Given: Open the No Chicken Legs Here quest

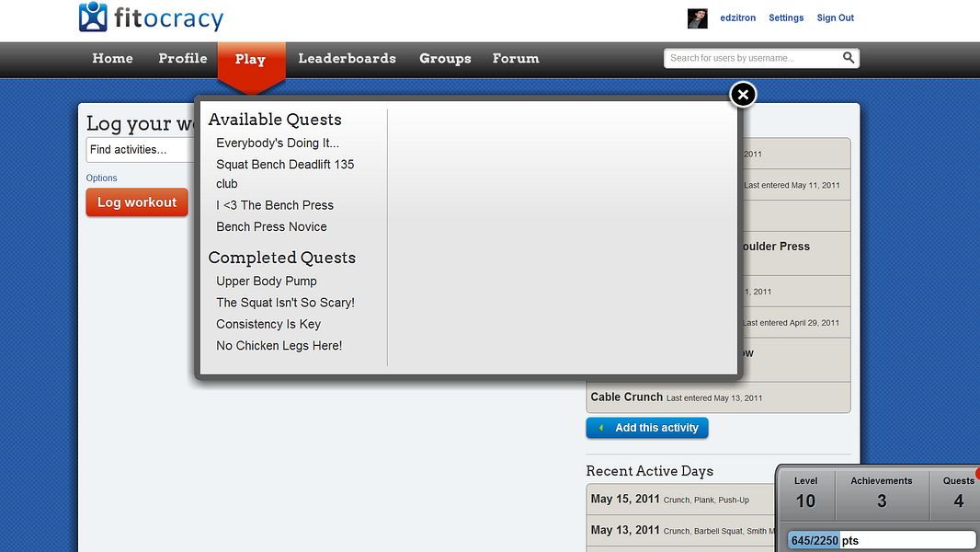Looking at the screenshot, I should pos(279,346).
